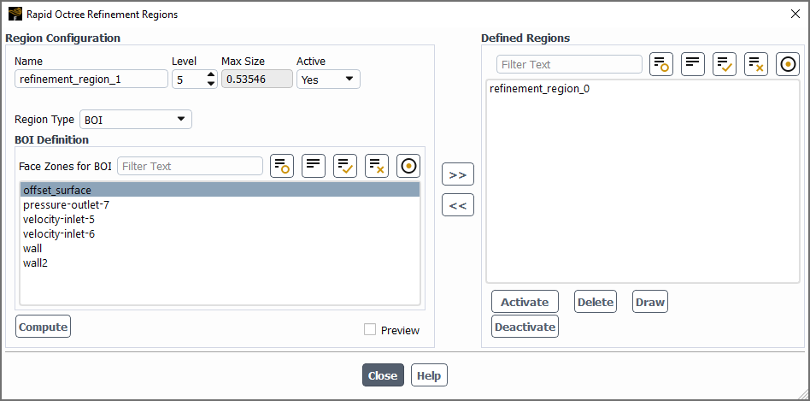Click the list view icon for BOI face zones
The height and width of the screenshot is (401, 810).
click(313, 166)
